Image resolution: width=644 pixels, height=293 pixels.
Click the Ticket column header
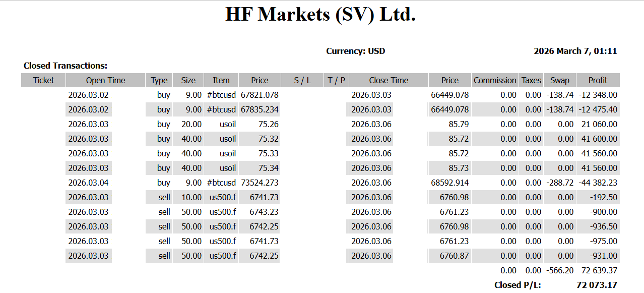point(43,80)
